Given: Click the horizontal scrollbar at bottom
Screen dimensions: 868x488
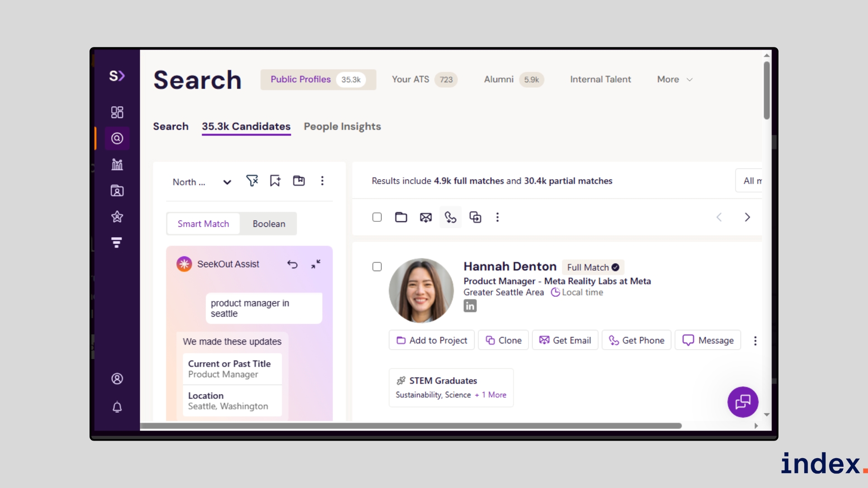Looking at the screenshot, I should point(410,426).
